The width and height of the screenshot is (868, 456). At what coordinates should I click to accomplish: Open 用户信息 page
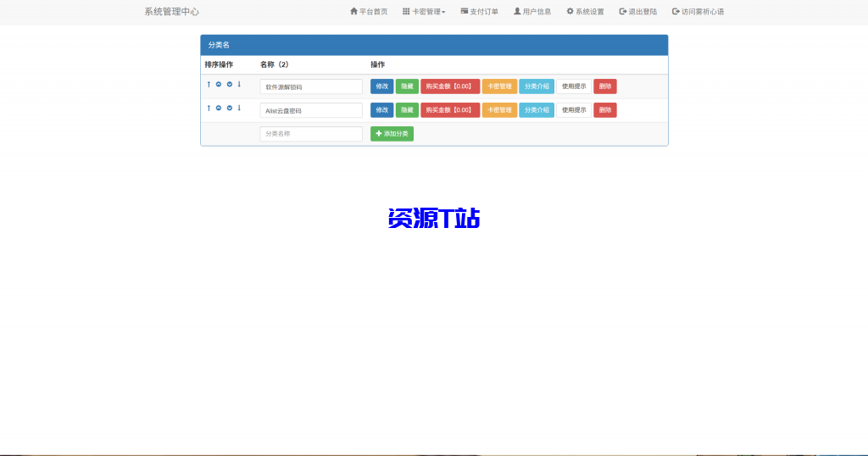[532, 12]
